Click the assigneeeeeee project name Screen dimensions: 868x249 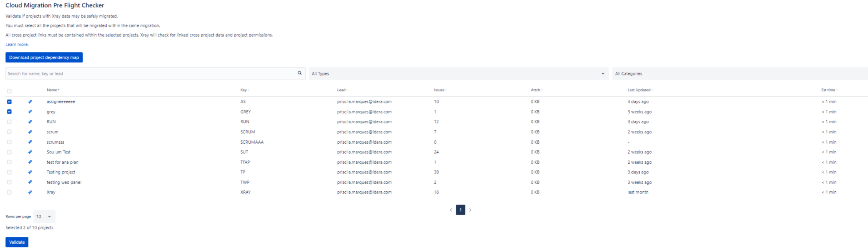click(61, 102)
